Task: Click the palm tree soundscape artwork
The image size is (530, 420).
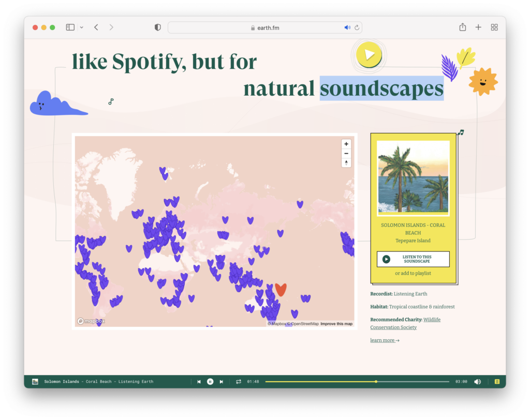Action: (413, 178)
